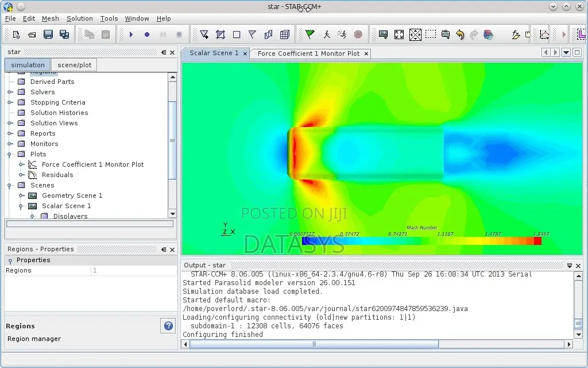Click the Output panel horizontal scrollbar
This screenshot has width=588, height=368.
click(314, 344)
